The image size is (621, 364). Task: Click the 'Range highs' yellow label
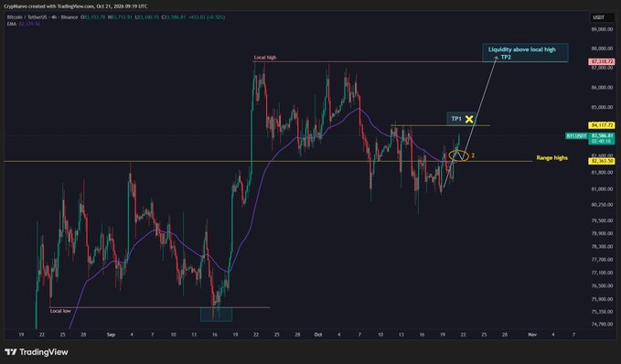pyautogui.click(x=551, y=157)
